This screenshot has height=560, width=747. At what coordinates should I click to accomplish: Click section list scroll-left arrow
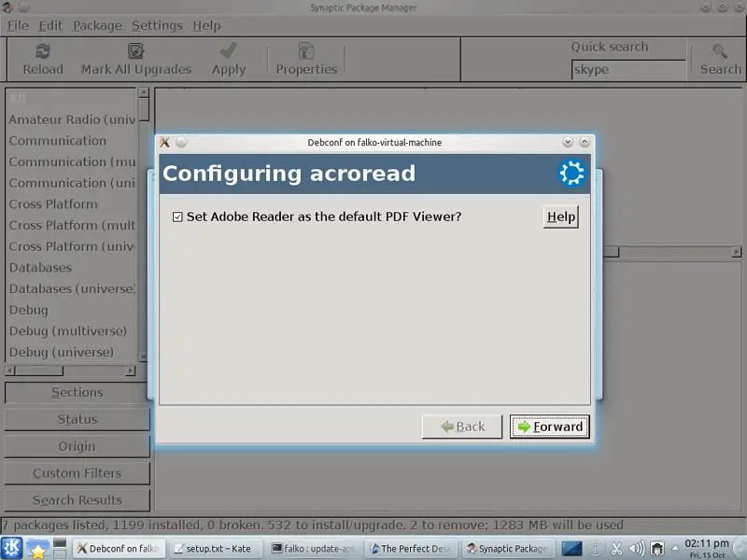pyautogui.click(x=10, y=371)
